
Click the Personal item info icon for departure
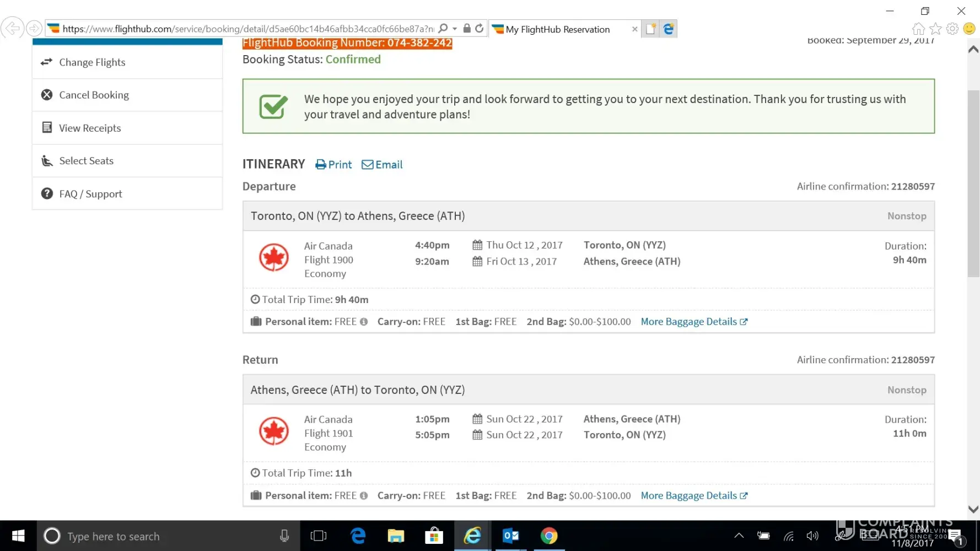pos(364,322)
